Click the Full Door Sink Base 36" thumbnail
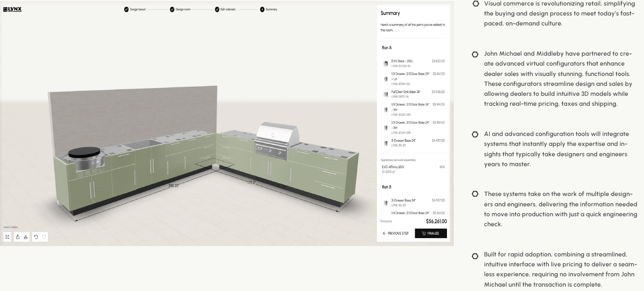 pos(386,94)
